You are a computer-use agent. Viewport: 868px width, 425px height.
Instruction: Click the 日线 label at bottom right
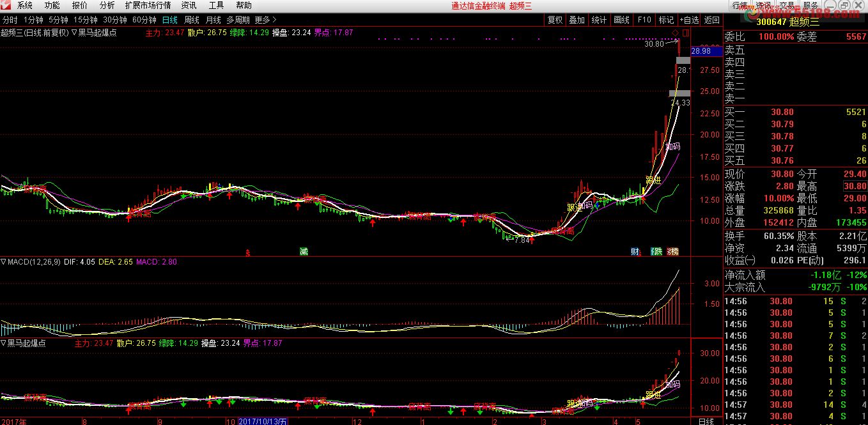(x=706, y=421)
